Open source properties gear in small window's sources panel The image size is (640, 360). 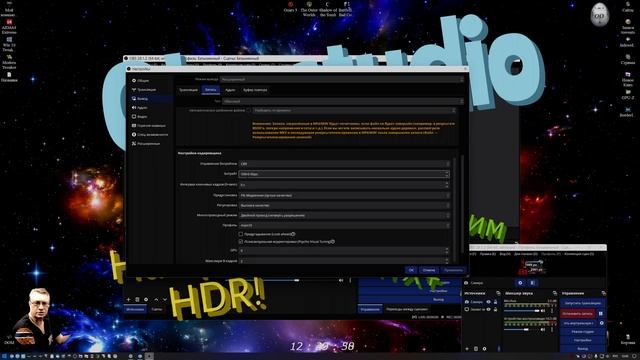tap(484, 349)
